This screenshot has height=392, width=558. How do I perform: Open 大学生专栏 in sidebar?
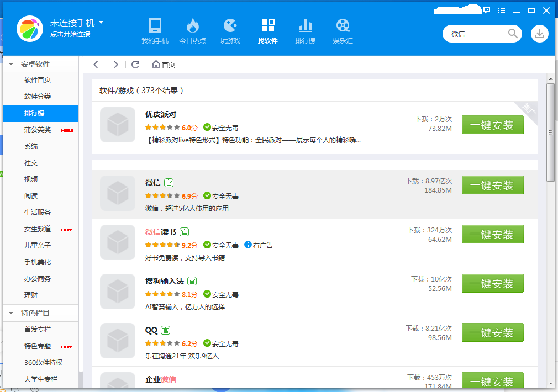click(x=40, y=379)
